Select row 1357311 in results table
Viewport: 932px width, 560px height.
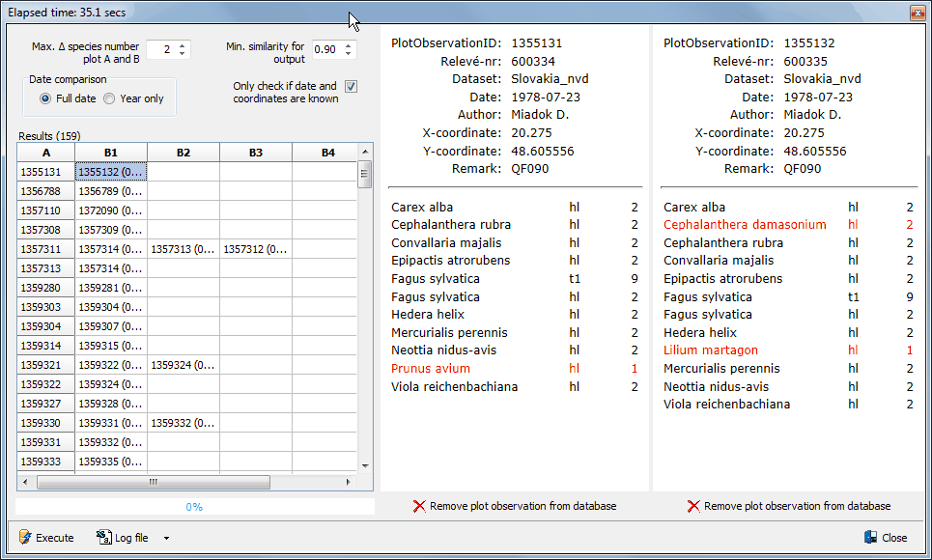tap(46, 249)
